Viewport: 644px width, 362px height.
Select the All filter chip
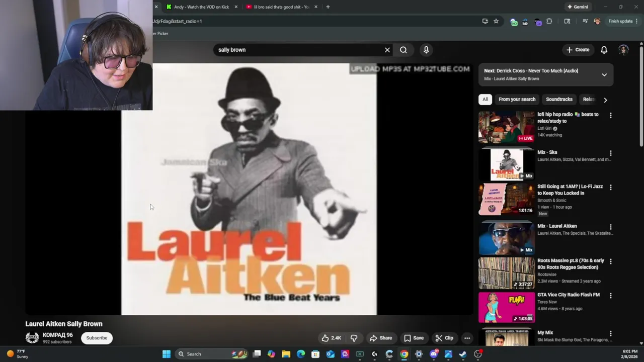[485, 100]
